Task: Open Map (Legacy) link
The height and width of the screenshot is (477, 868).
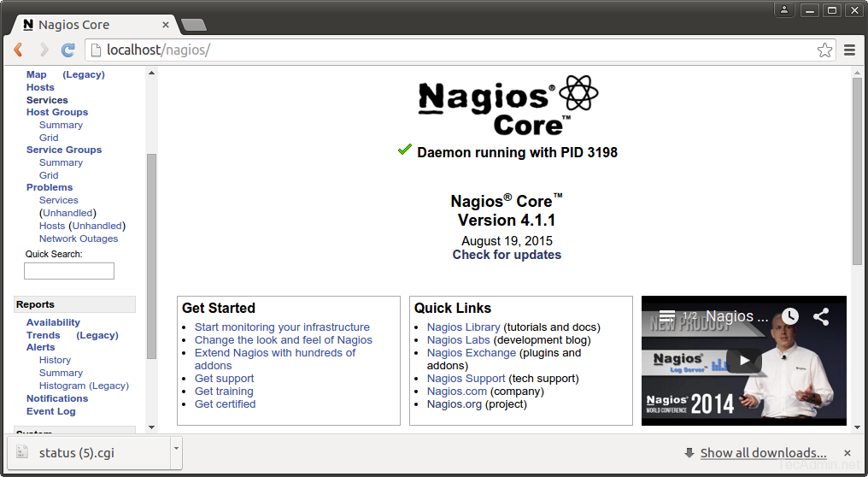Action: click(84, 74)
